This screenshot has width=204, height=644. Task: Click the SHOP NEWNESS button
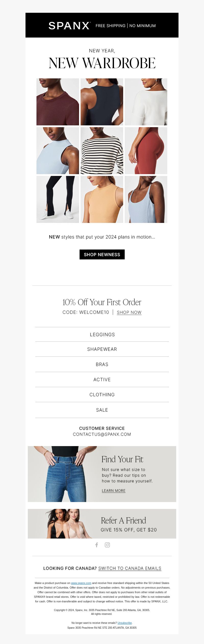click(102, 254)
